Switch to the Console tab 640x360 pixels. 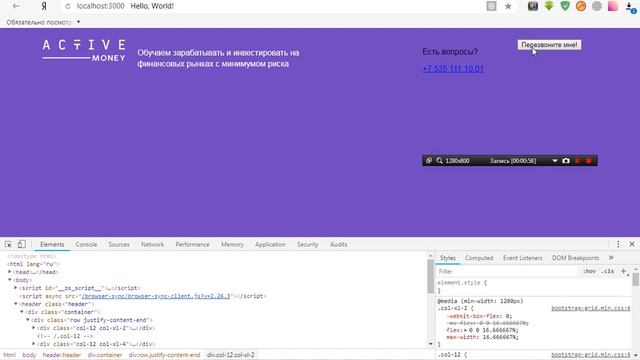tap(86, 244)
